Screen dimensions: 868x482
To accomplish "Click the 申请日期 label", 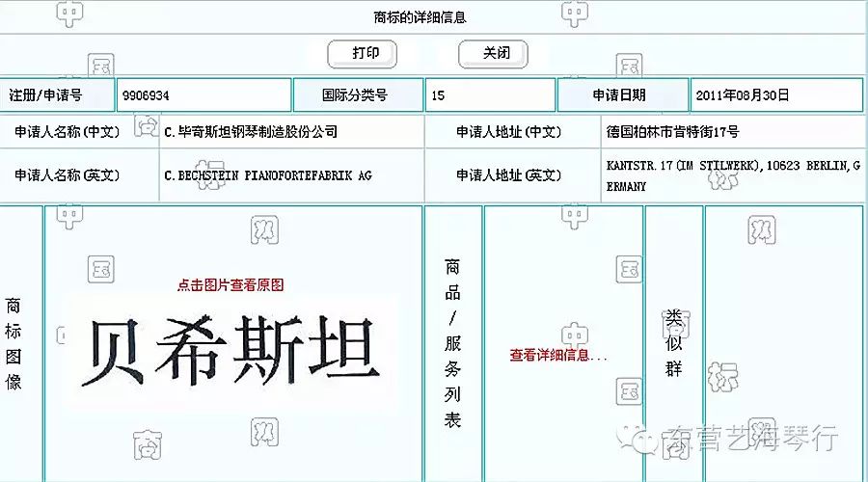I will 619,95.
